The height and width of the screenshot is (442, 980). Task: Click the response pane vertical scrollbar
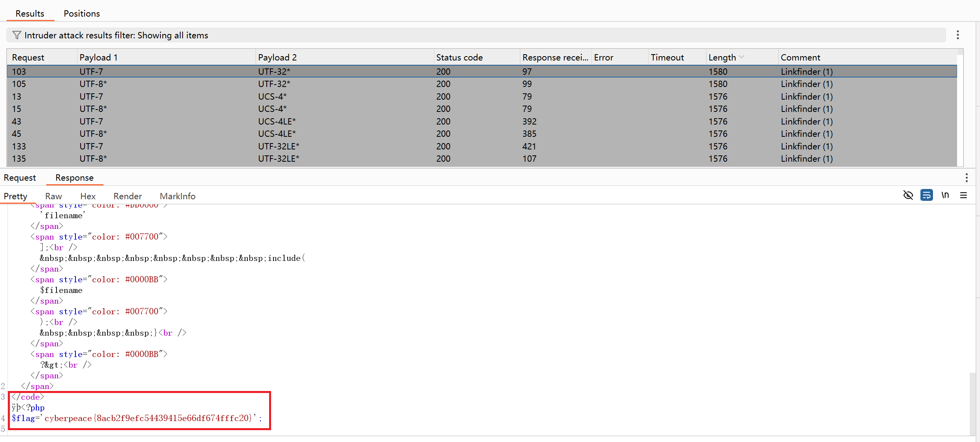972,403
